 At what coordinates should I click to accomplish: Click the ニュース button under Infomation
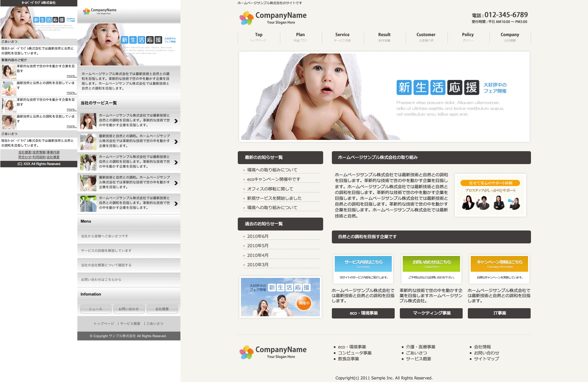[96, 309]
